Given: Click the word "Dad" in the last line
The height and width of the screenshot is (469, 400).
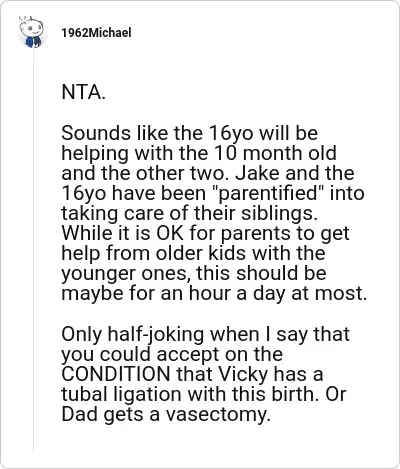Looking at the screenshot, I should (80, 415).
